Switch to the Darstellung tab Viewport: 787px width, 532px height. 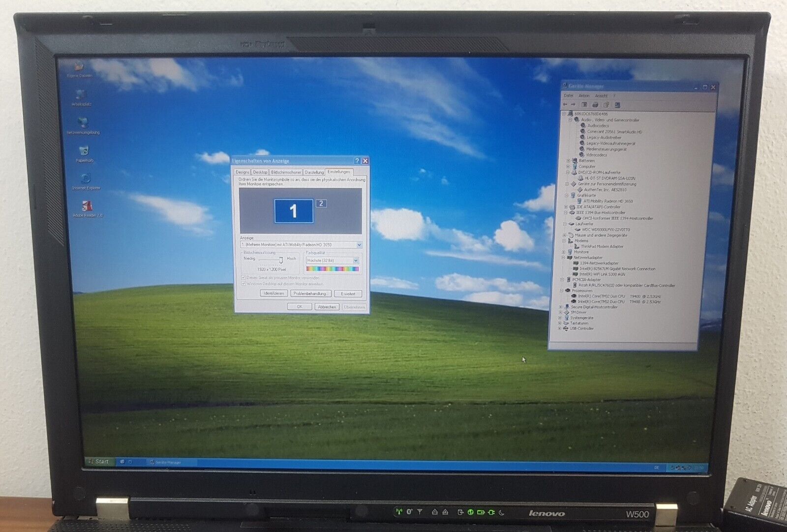click(x=314, y=172)
